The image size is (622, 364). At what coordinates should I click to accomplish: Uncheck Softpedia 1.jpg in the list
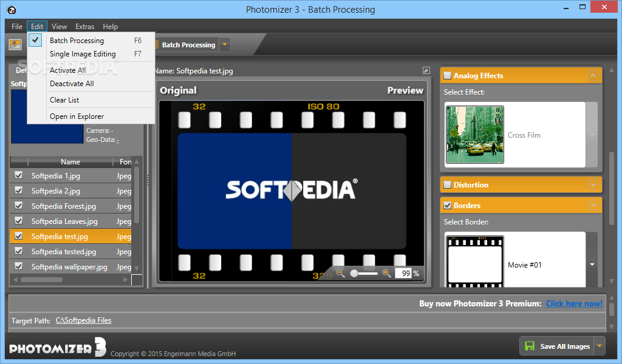(x=18, y=175)
